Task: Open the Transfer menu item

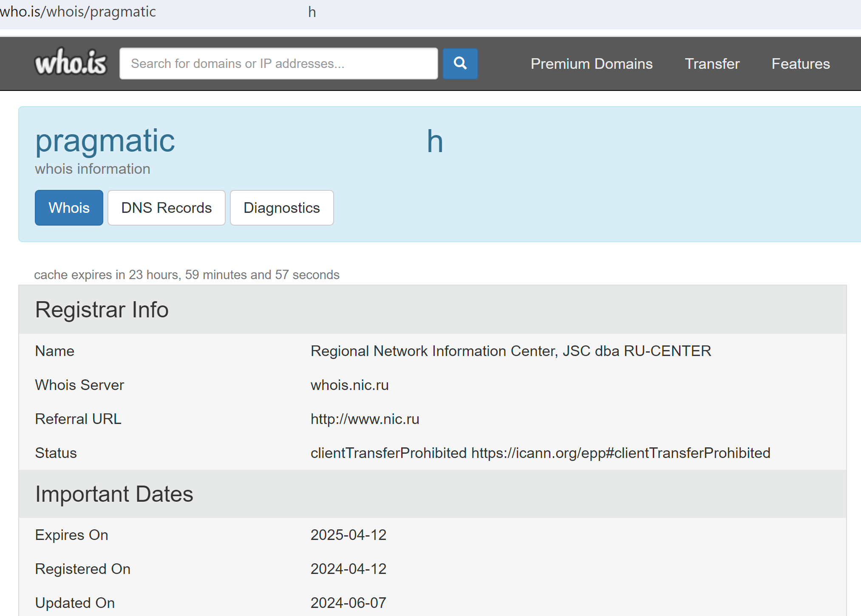Action: pyautogui.click(x=712, y=64)
